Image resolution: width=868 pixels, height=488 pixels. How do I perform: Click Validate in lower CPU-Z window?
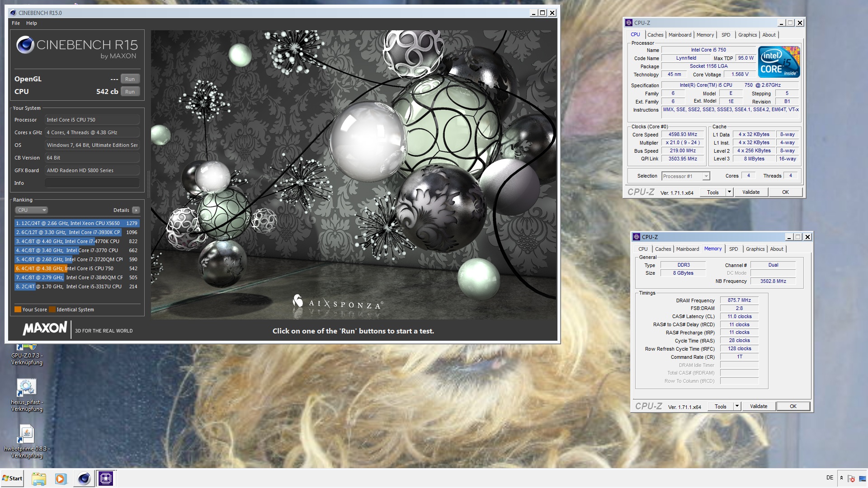click(x=759, y=406)
